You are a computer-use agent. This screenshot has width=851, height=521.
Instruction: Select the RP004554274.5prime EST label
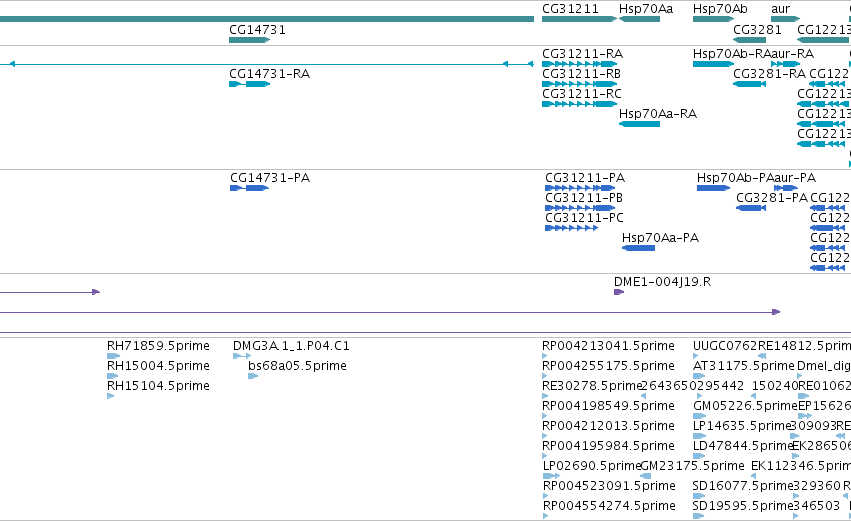pos(609,506)
